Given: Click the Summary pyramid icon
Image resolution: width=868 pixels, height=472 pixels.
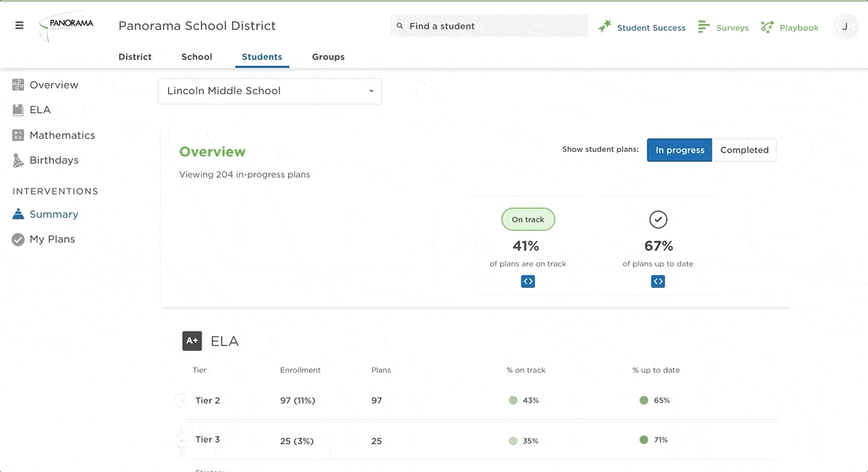Looking at the screenshot, I should tap(18, 213).
